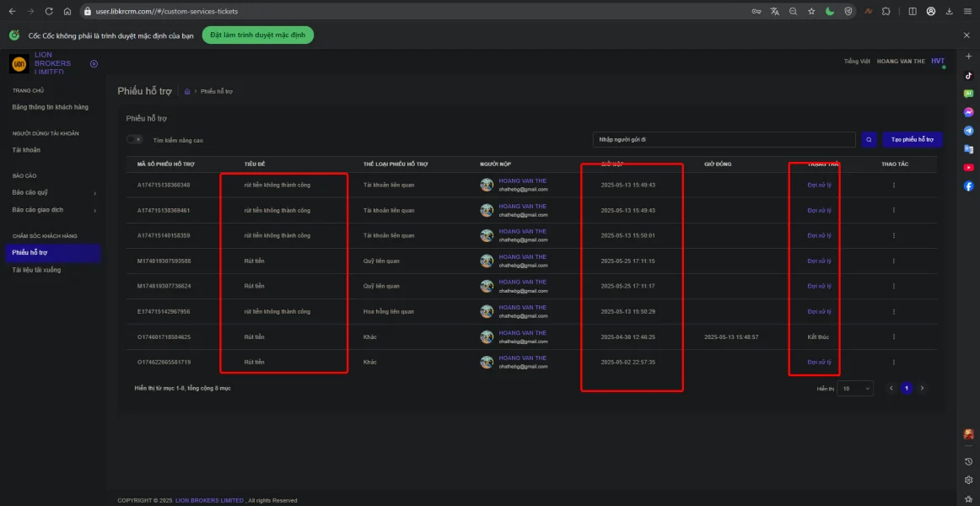Open the Tiếng Việt language selector
The image size is (980, 506).
(857, 62)
